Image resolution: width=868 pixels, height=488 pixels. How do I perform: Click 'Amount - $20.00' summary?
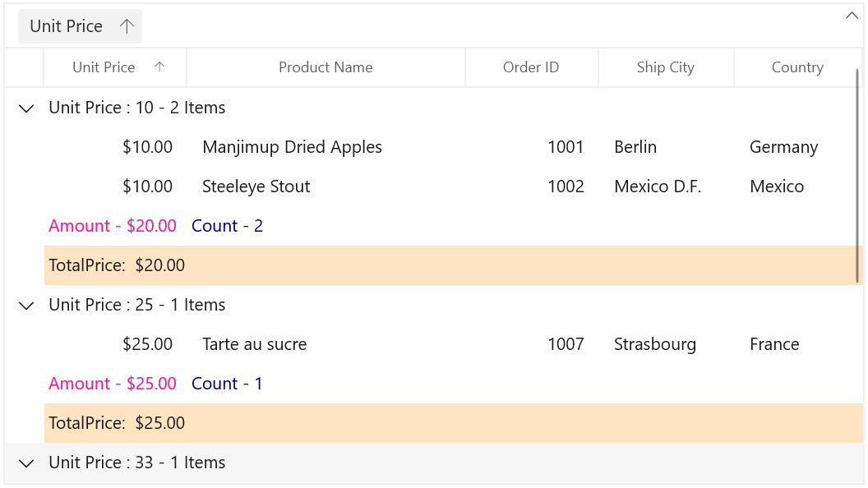pos(113,226)
